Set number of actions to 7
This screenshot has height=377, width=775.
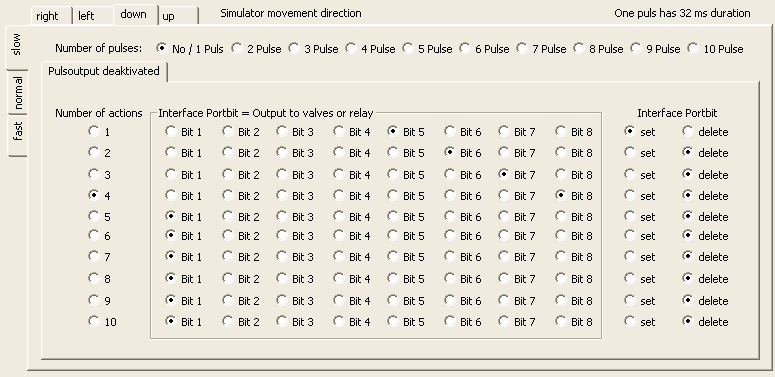[x=99, y=256]
